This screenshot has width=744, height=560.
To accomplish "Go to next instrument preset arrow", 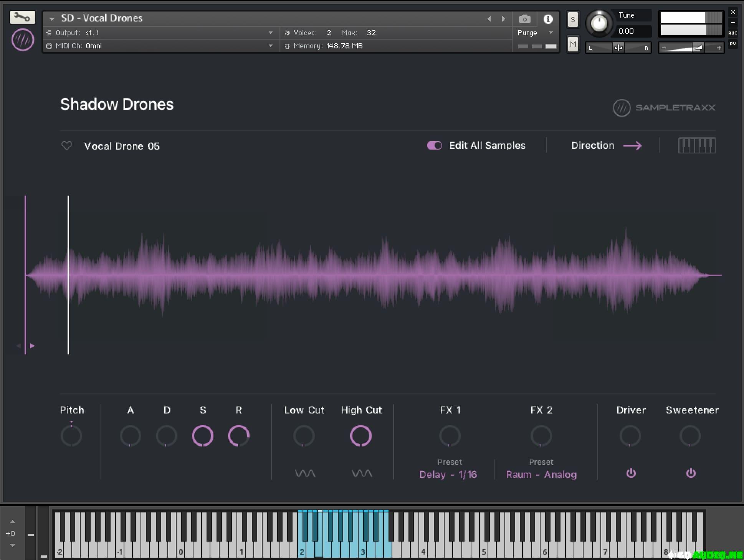I will coord(503,19).
